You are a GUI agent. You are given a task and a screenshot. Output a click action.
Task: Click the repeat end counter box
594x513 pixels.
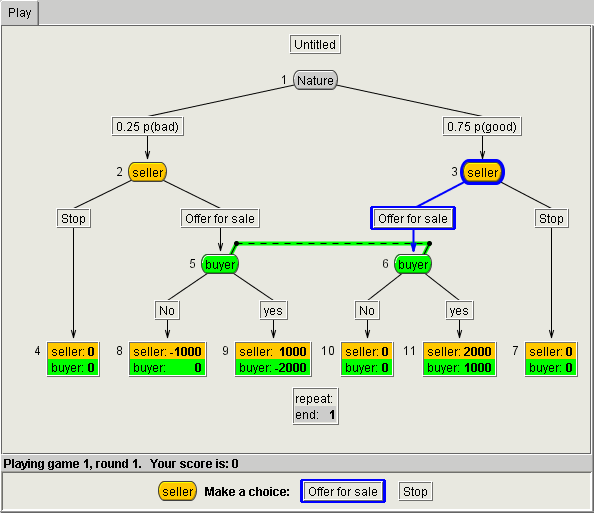pyautogui.click(x=315, y=407)
